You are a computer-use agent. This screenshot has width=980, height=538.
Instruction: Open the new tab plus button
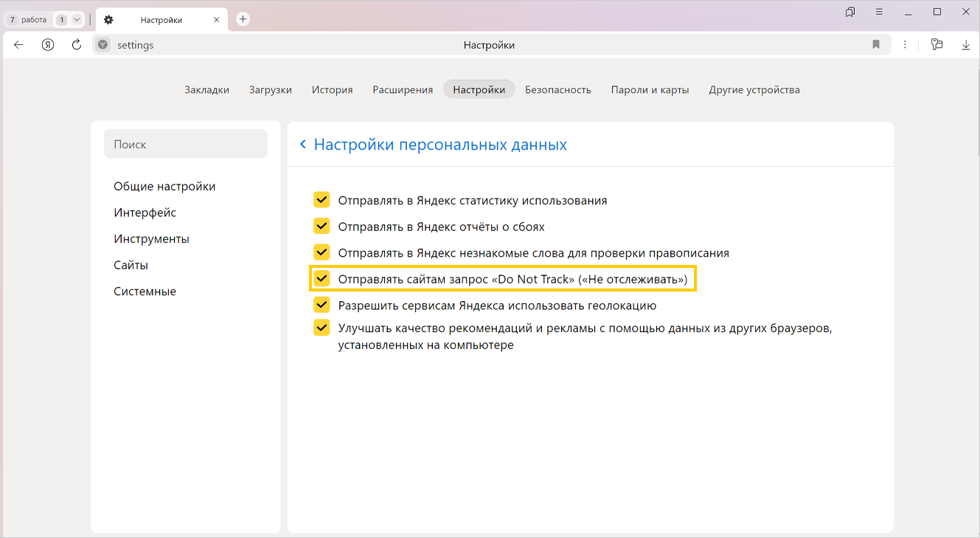pos(243,19)
